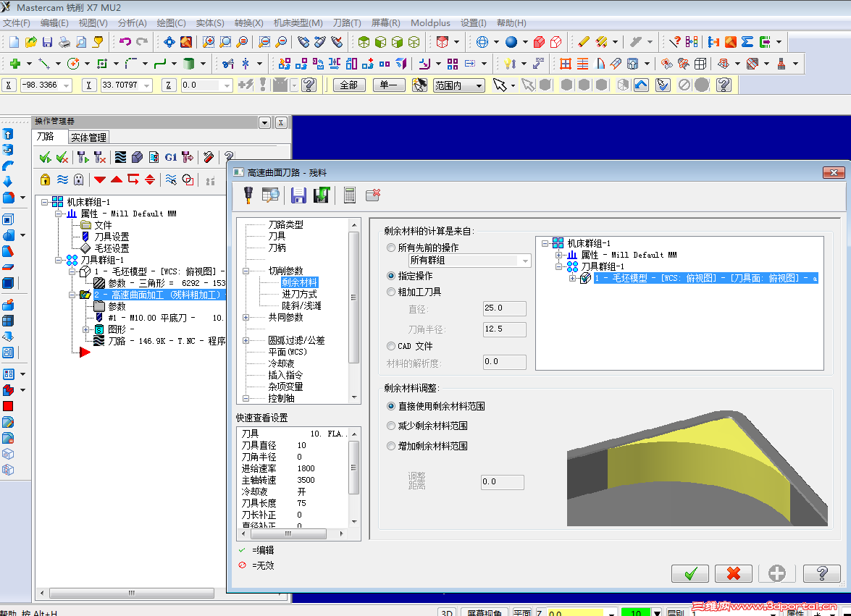The height and width of the screenshot is (616, 851).
Task: Click the operations manager horizontal scrollbar
Action: click(131, 594)
